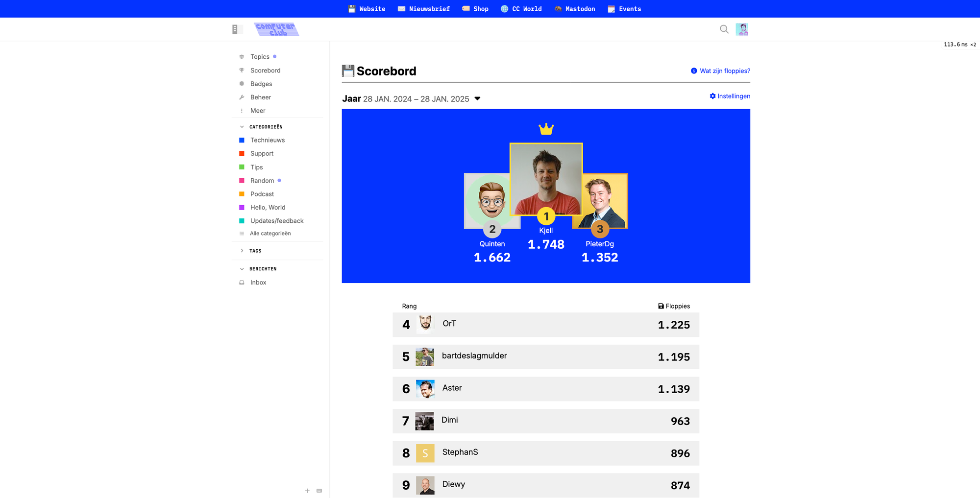
Task: Expand the Tags section
Action: tap(242, 250)
